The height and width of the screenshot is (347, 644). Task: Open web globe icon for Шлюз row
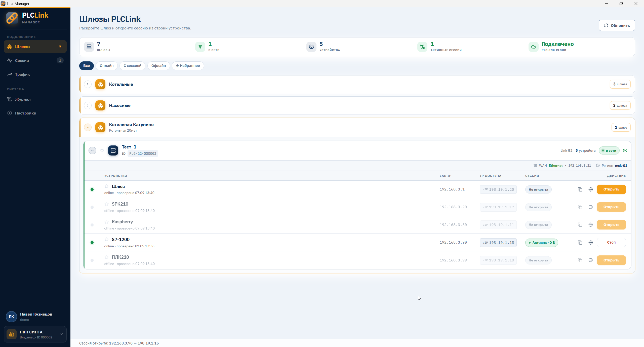(x=590, y=189)
